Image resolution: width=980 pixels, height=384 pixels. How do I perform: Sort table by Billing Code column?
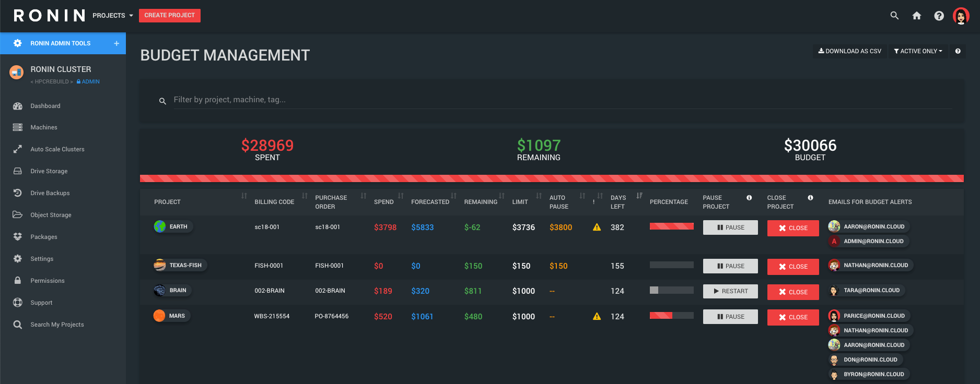(305, 196)
